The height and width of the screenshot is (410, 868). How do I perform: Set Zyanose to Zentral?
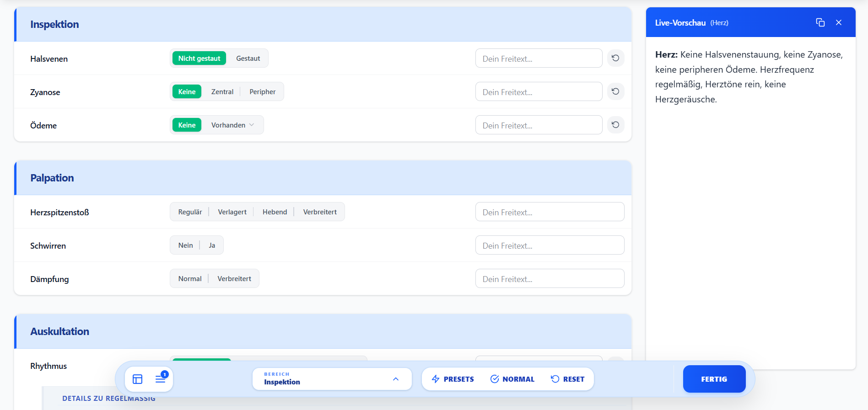click(x=222, y=92)
